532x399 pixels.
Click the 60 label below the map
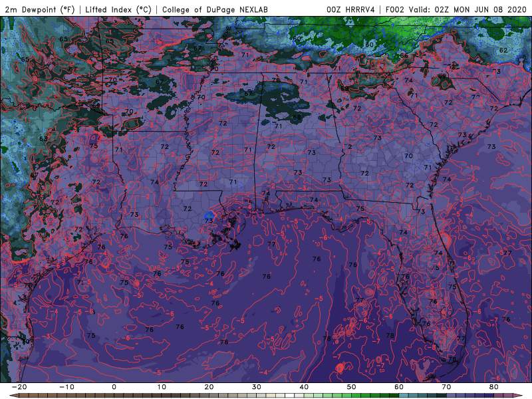[399, 387]
